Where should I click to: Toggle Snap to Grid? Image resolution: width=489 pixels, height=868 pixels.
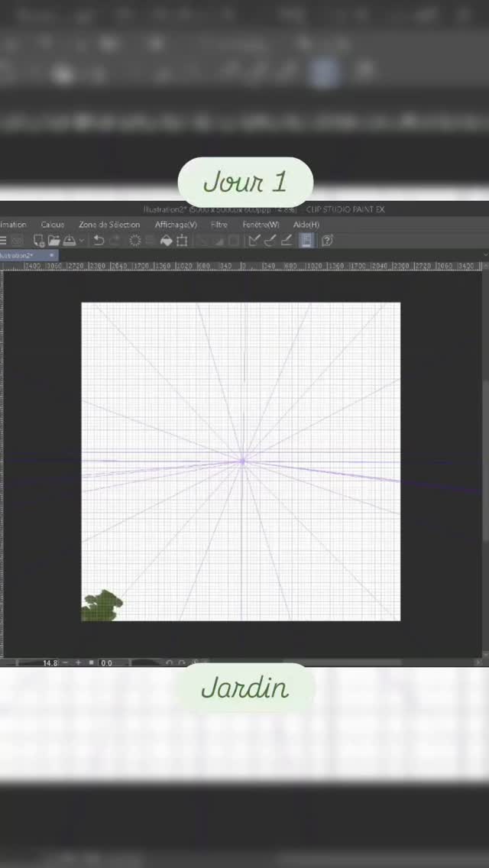click(286, 240)
